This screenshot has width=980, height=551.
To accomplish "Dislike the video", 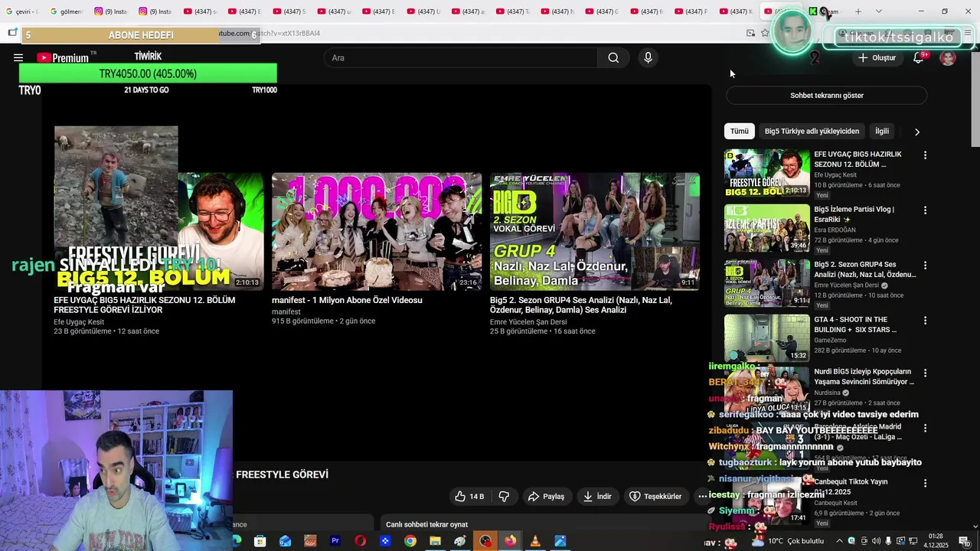I will point(504,496).
